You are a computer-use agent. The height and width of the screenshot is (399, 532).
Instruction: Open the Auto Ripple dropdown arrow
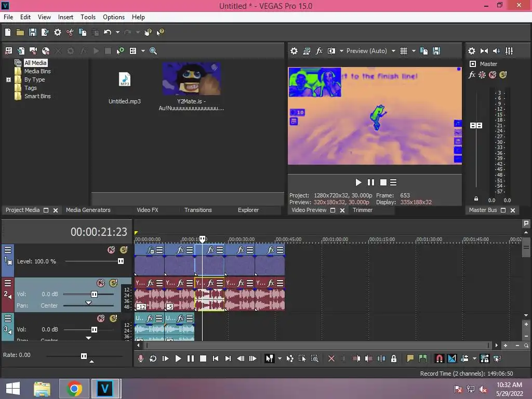click(474, 358)
